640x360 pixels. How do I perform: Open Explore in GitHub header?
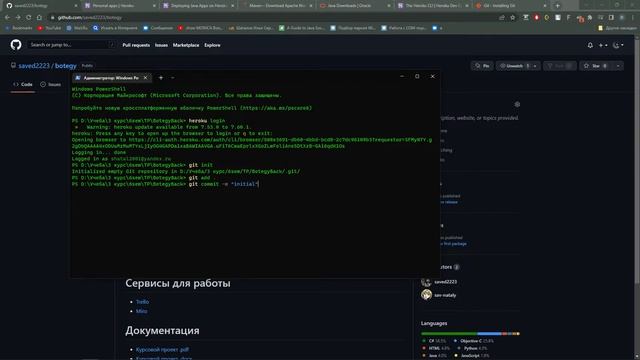(x=212, y=45)
